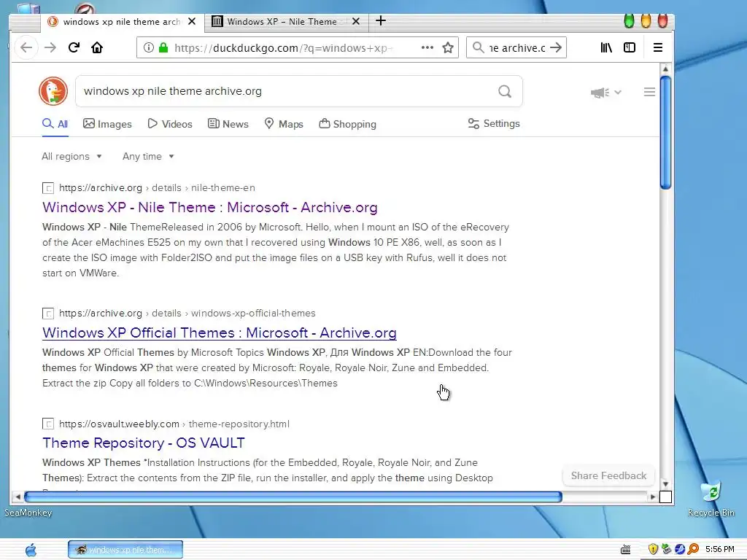Open 'Theme Repository - OS VAULT' link
Screen dimensions: 747x560
144,443
